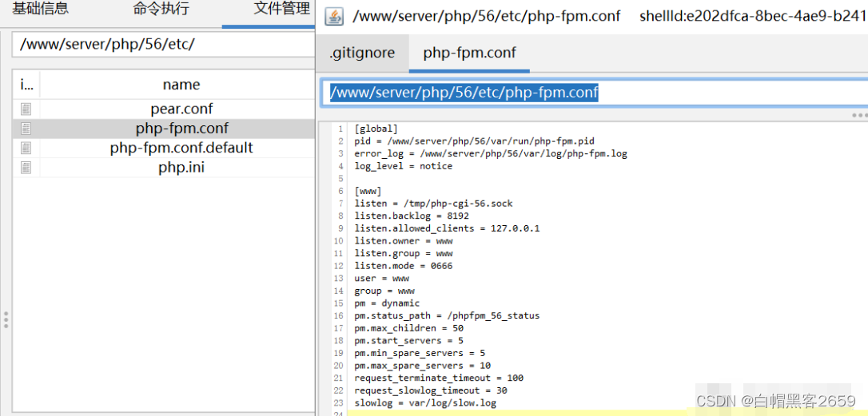Image resolution: width=868 pixels, height=416 pixels.
Task: Click the listen.allowed_clients = 127.0.0.1 line
Action: 447,228
